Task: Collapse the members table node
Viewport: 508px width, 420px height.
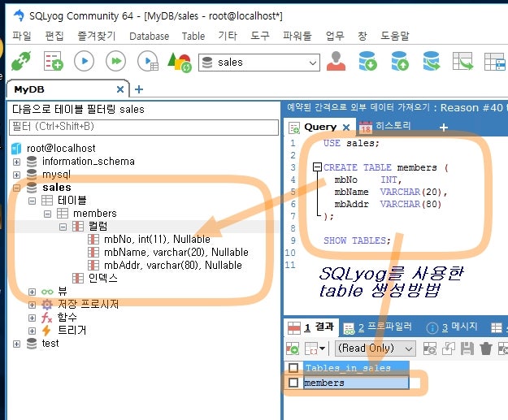Action: [x=48, y=214]
